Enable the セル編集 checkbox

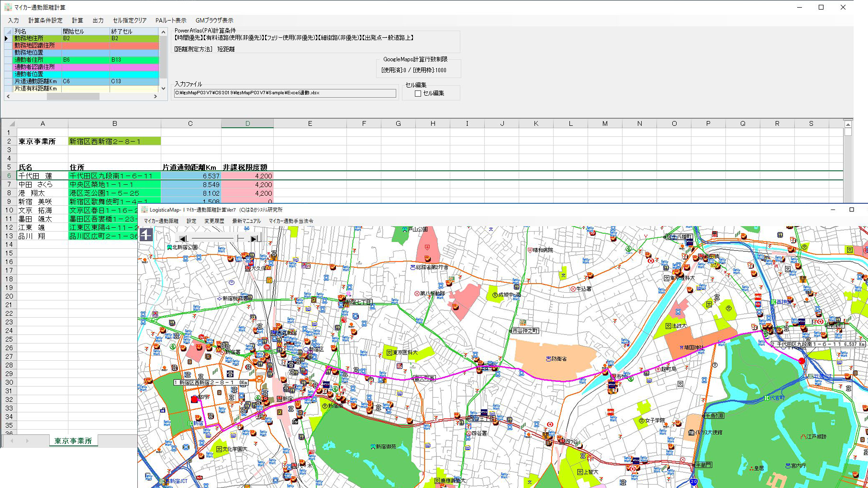pyautogui.click(x=418, y=93)
